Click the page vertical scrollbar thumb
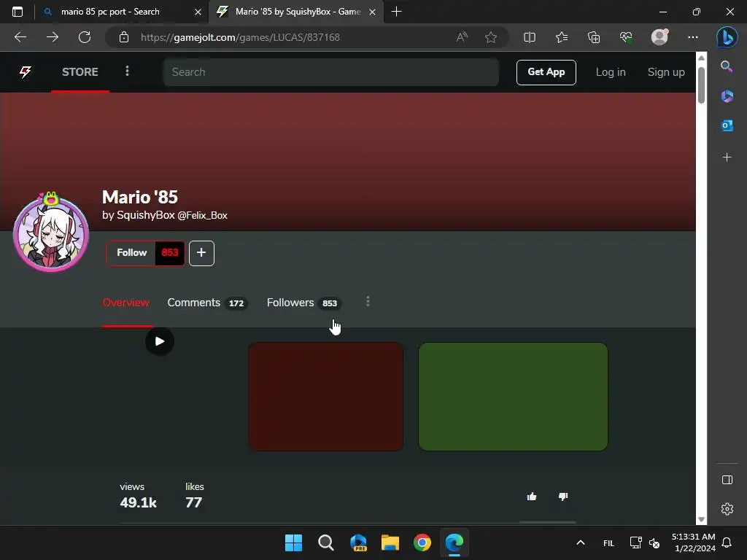Viewport: 747px width, 560px height. click(701, 85)
